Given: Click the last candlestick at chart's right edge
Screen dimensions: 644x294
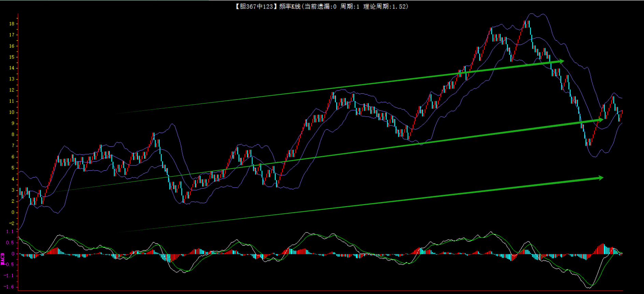Looking at the screenshot, I should pos(622,113).
